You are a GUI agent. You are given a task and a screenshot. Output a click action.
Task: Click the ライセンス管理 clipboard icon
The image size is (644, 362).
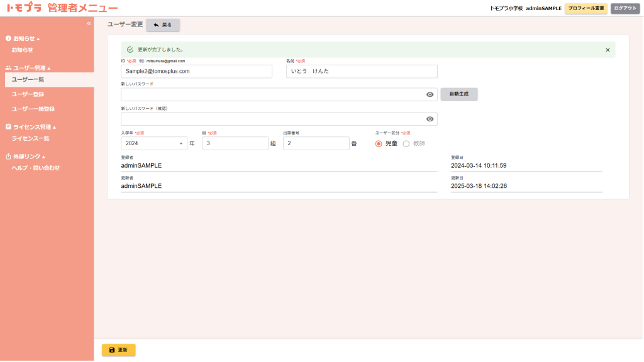[8, 127]
